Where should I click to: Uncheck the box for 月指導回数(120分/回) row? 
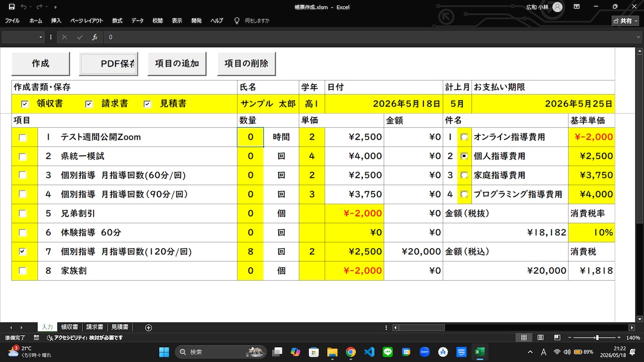23,252
